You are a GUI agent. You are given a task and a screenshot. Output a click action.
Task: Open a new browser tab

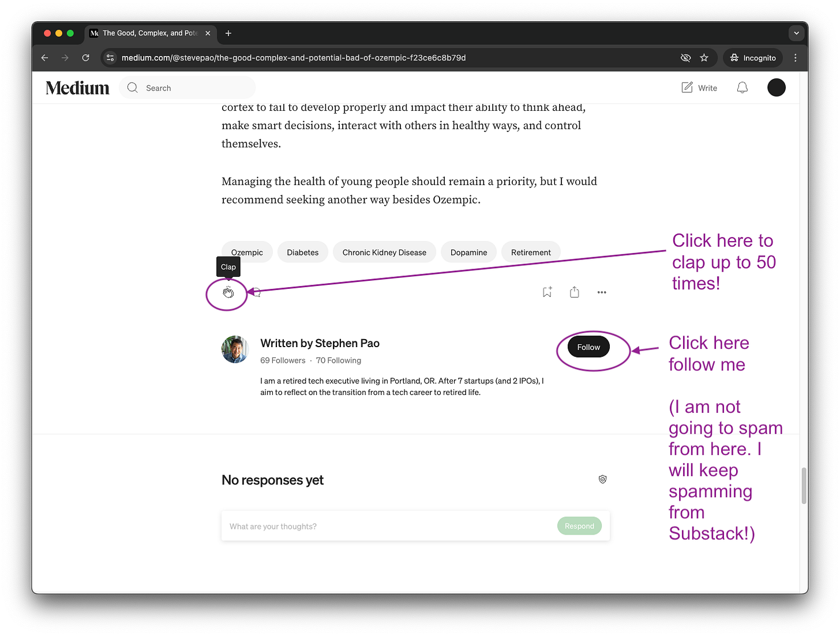(x=228, y=33)
